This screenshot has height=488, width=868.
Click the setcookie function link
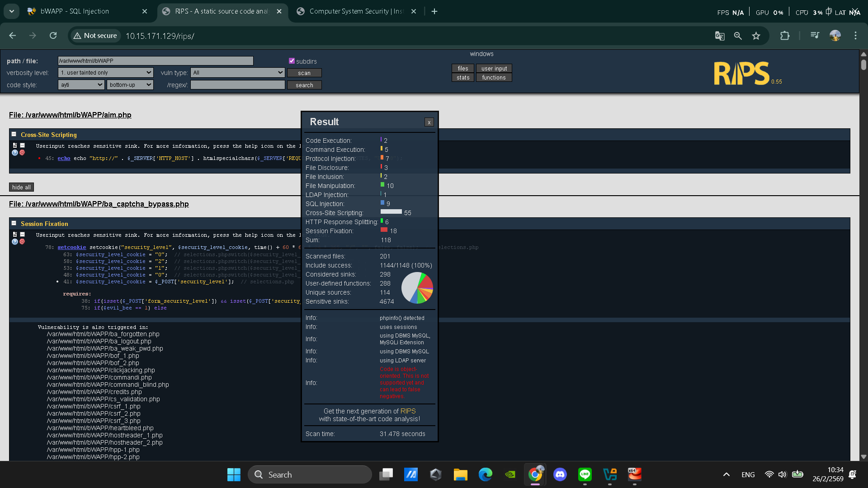71,247
